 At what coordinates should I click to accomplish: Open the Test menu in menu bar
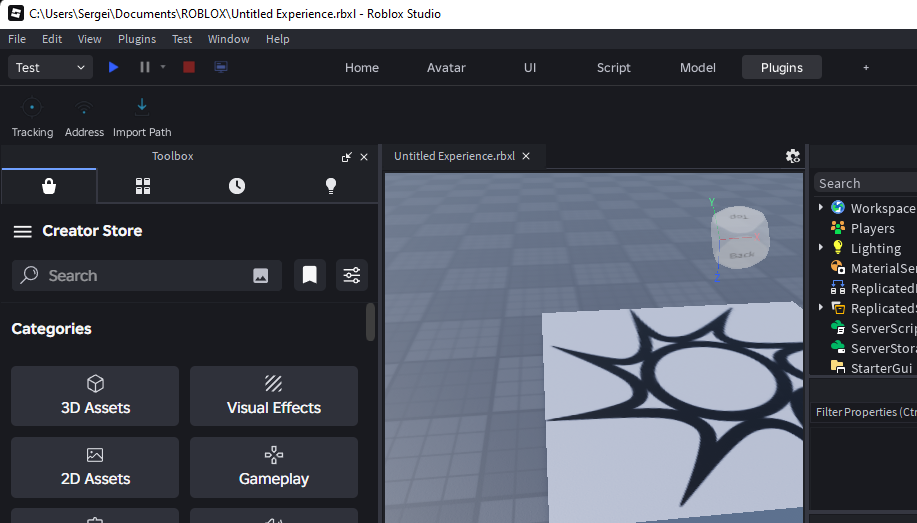point(182,39)
